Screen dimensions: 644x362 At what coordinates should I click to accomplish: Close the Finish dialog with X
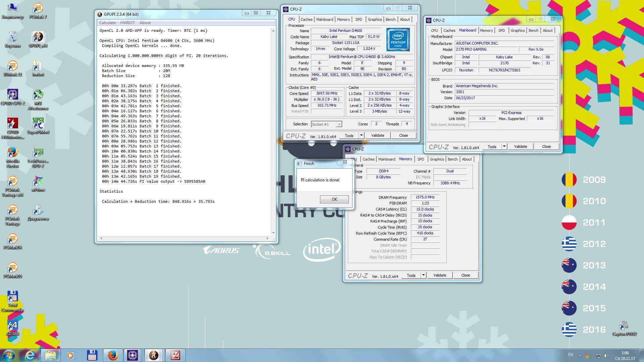click(344, 162)
